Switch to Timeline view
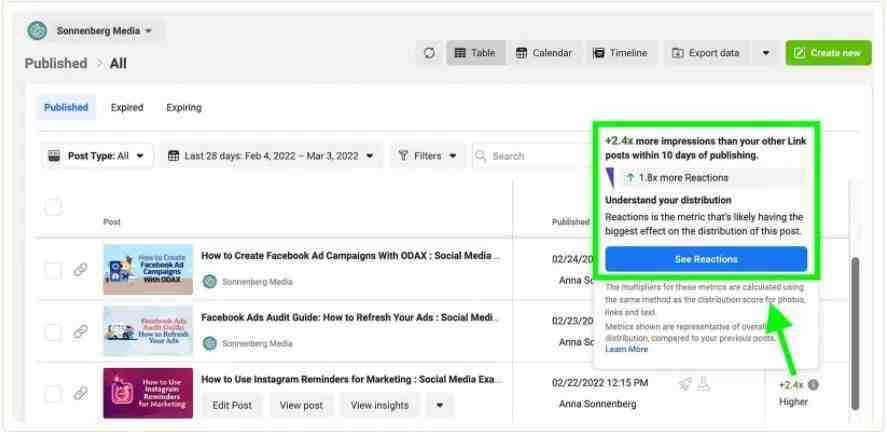Image resolution: width=887 pixels, height=432 pixels. tap(620, 53)
